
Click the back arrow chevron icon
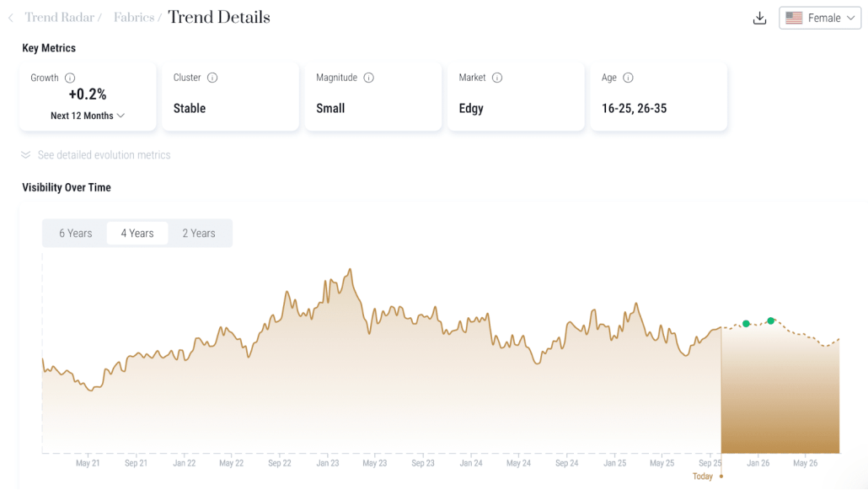coord(11,18)
